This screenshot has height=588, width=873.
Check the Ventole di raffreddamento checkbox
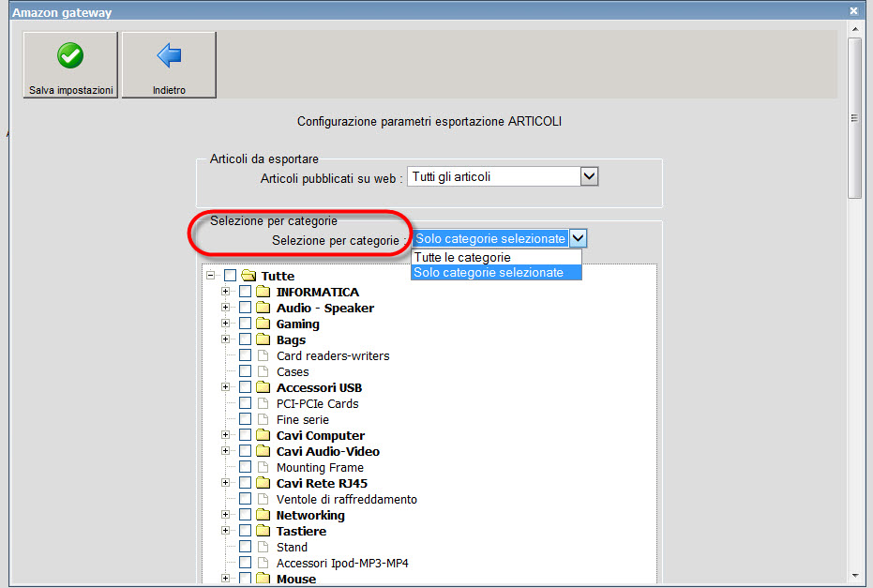pyautogui.click(x=245, y=499)
